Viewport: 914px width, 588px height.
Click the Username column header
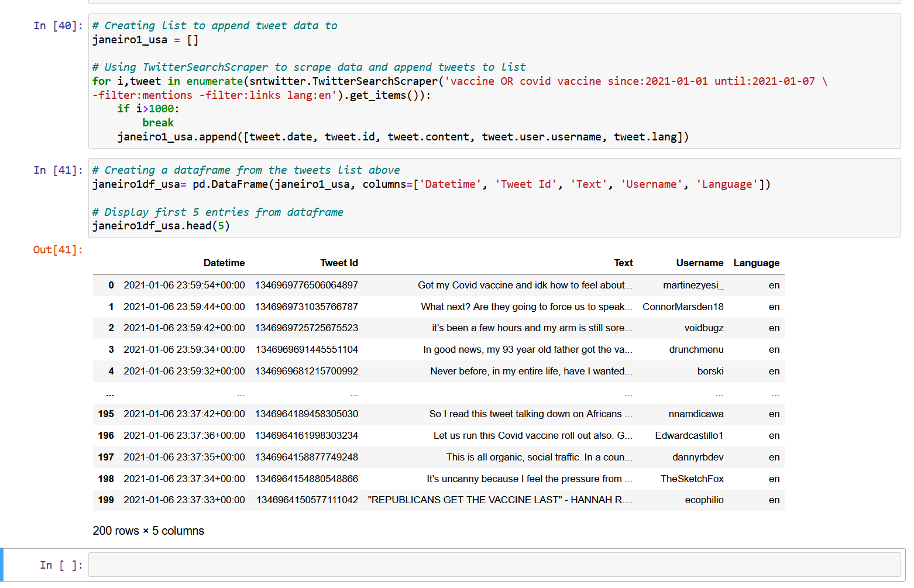[x=700, y=263]
